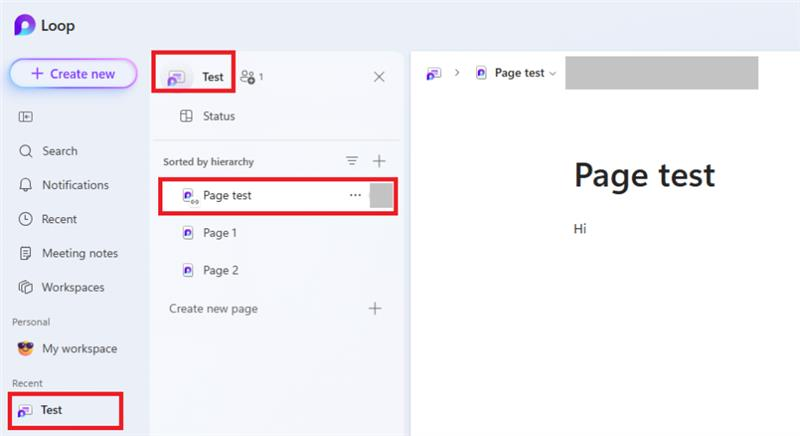Click the plus icon beside Sorted by hierarchy
This screenshot has width=800, height=436.
[379, 161]
